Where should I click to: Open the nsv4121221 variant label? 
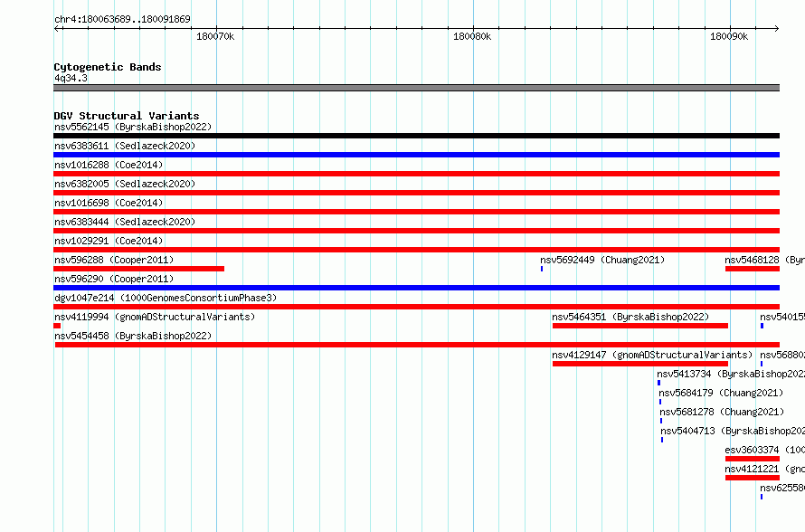tap(764, 469)
